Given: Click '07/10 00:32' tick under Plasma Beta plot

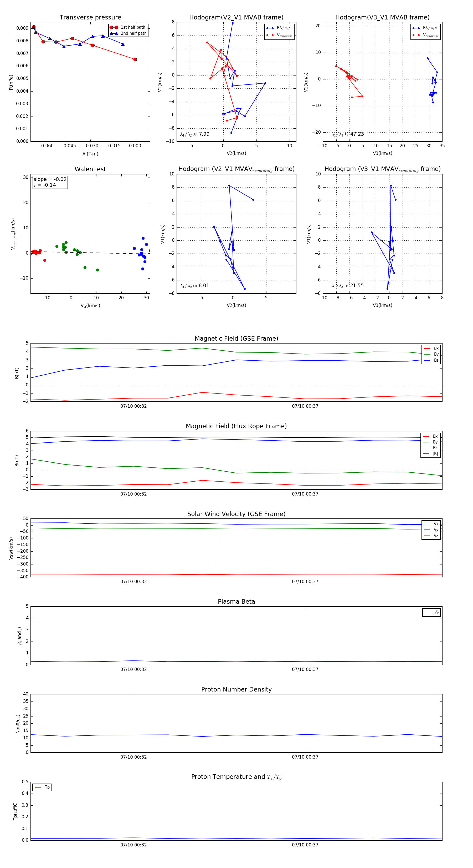Looking at the screenshot, I should click(x=134, y=669).
